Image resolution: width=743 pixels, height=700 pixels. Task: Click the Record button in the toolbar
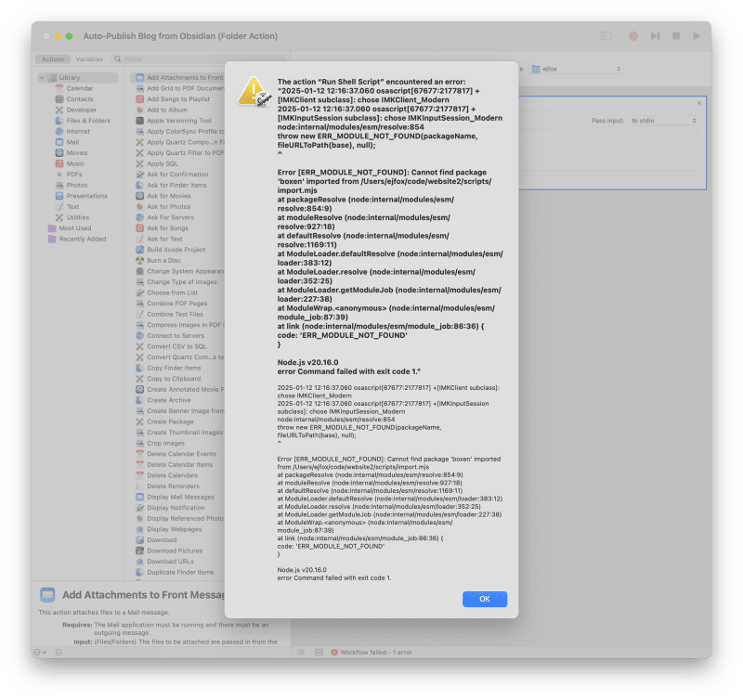pyautogui.click(x=633, y=35)
